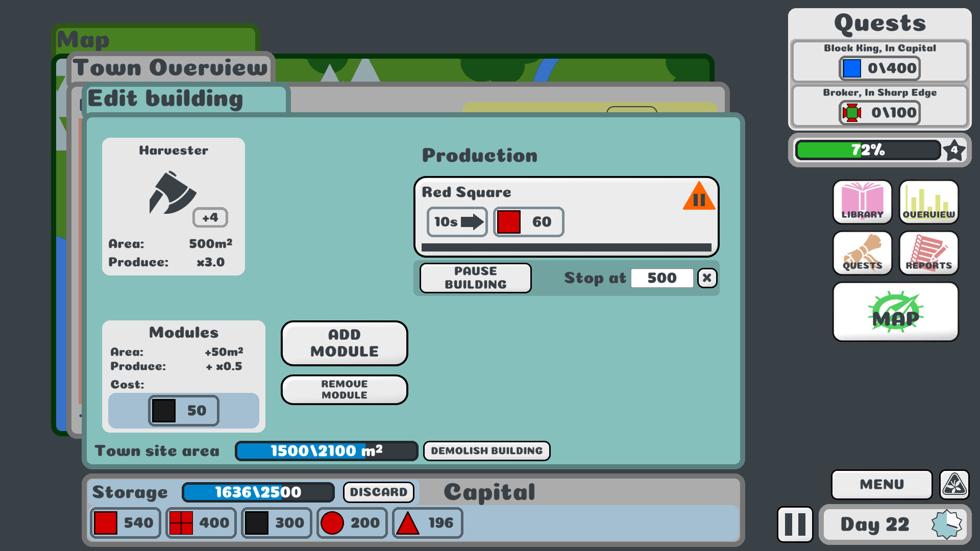
Task: Open the Reports panel
Action: point(928,253)
